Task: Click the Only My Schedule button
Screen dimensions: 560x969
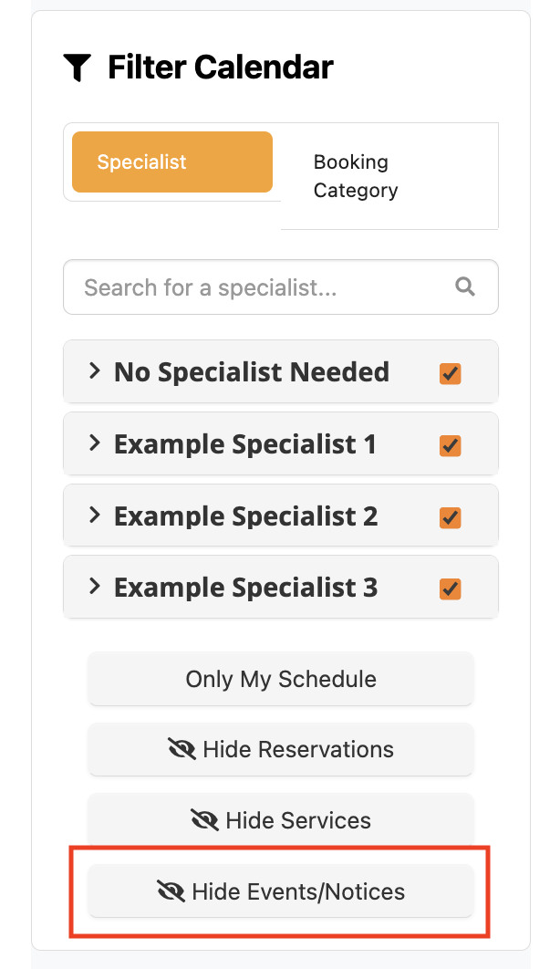Action: click(280, 678)
